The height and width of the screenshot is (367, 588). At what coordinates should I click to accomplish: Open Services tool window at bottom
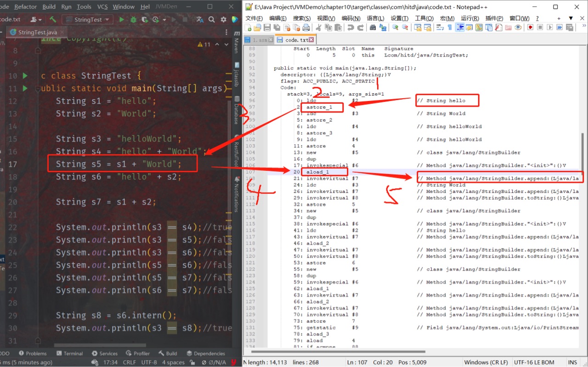click(105, 353)
